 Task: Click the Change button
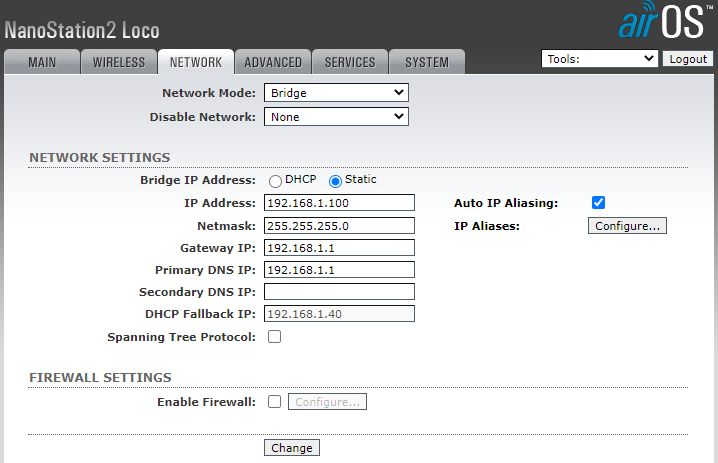[x=292, y=447]
